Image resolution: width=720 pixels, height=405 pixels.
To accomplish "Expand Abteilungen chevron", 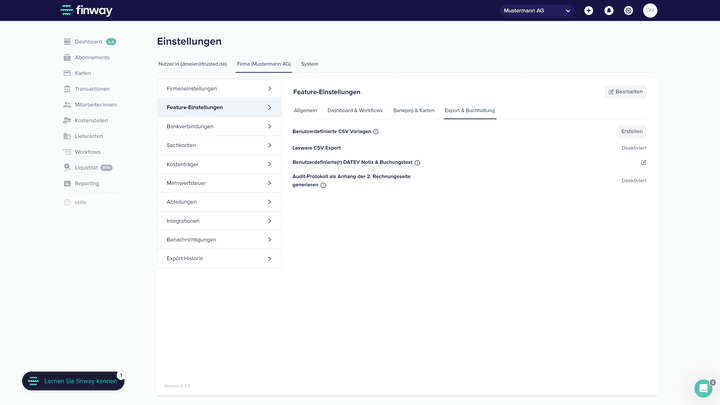I will click(270, 202).
